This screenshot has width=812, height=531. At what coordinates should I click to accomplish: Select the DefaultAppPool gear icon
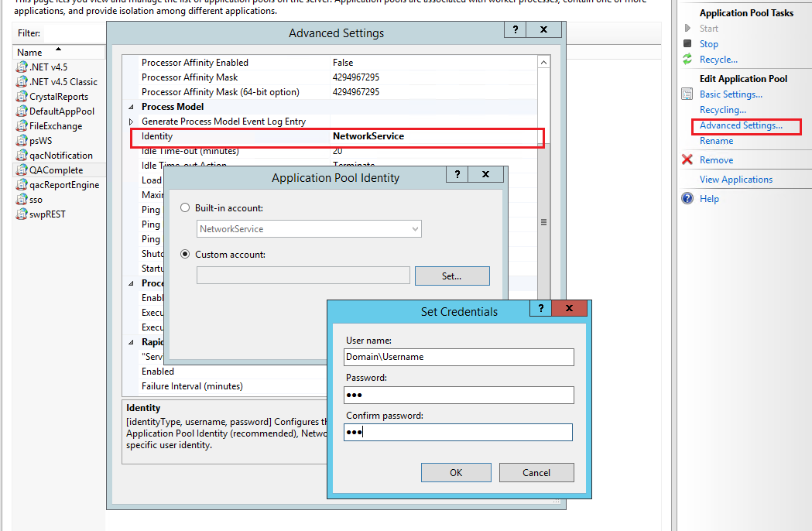pos(19,111)
